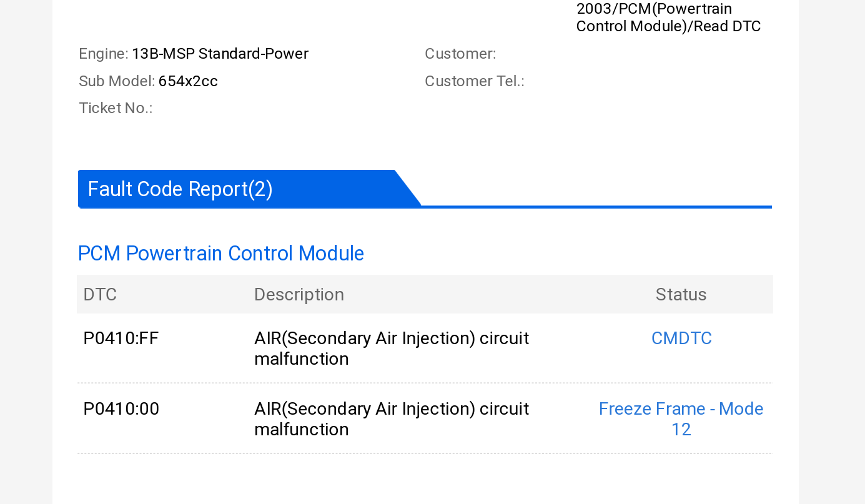This screenshot has height=504, width=865.
Task: Click the Sub Model field label
Action: [x=117, y=81]
